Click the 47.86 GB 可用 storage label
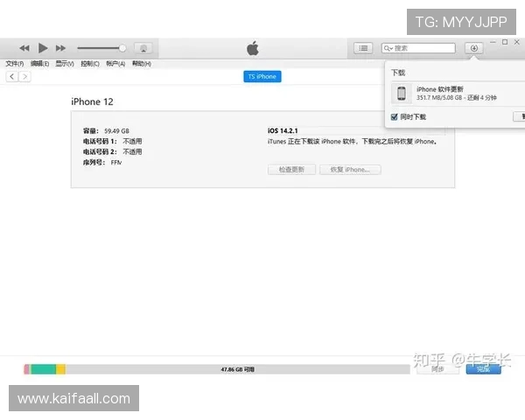This screenshot has width=525, height=420. (237, 369)
